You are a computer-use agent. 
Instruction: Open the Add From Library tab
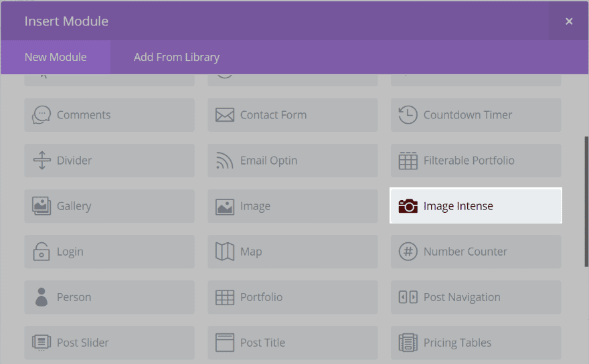click(177, 57)
